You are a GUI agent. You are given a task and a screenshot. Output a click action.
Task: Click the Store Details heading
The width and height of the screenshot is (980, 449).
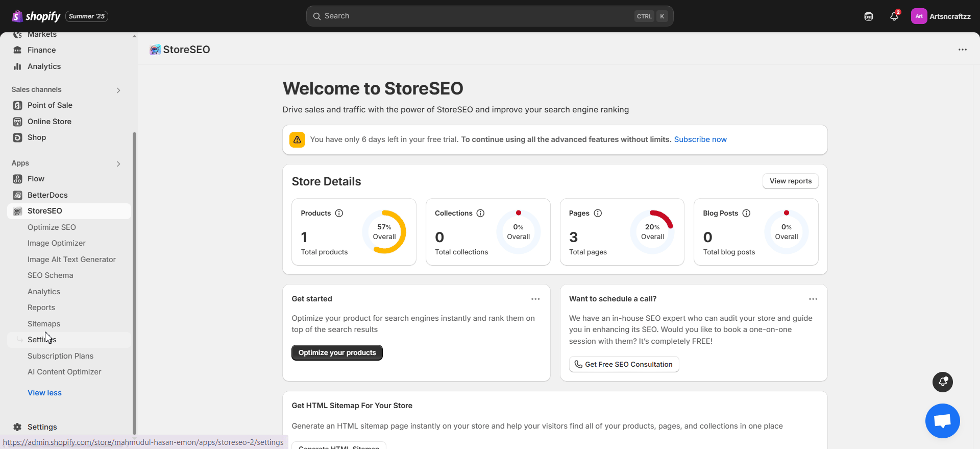pos(326,181)
